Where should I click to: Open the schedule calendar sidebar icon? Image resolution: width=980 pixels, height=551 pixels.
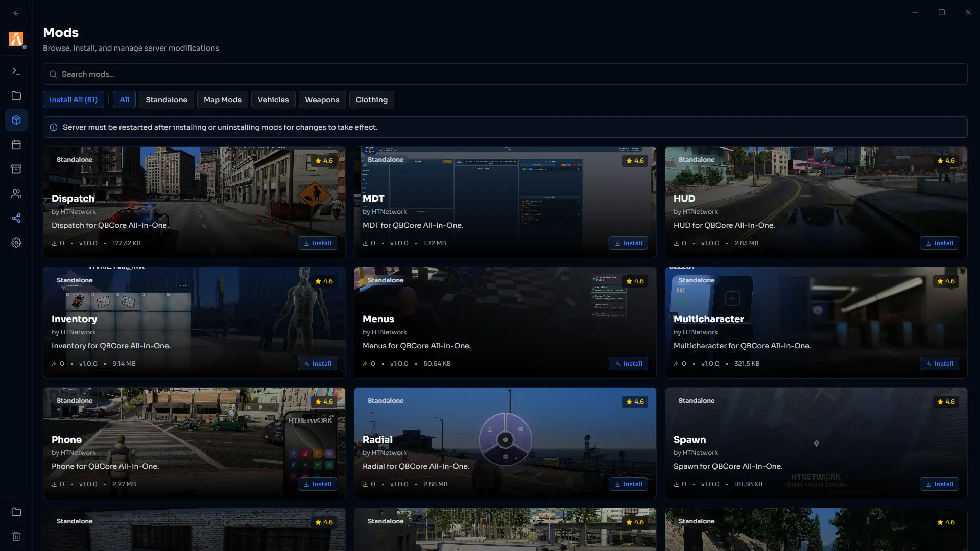pyautogui.click(x=16, y=145)
